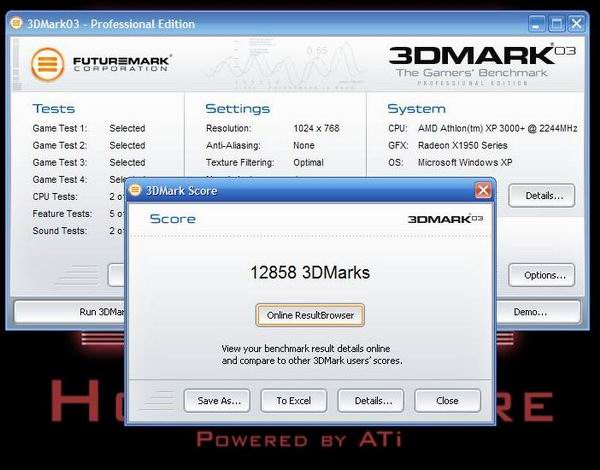Click the 'CPU Tests:' label
600x470 pixels.
[55, 196]
